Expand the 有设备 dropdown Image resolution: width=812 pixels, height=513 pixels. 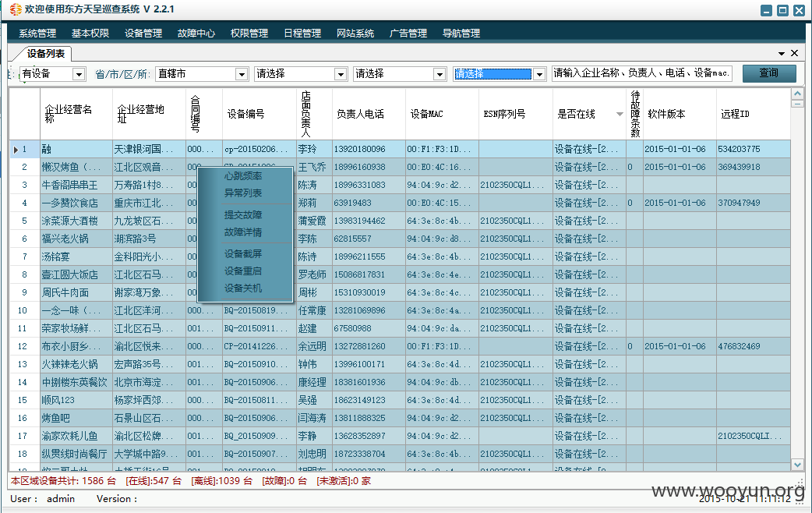click(79, 74)
